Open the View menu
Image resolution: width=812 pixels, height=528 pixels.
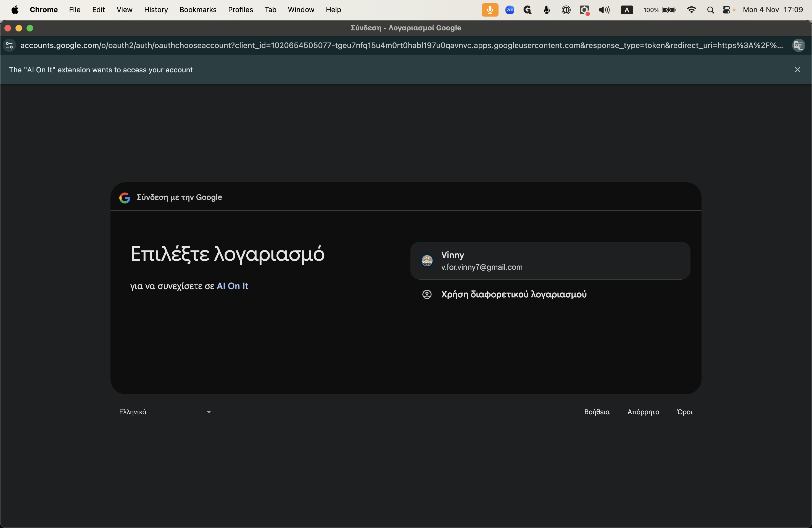point(124,10)
